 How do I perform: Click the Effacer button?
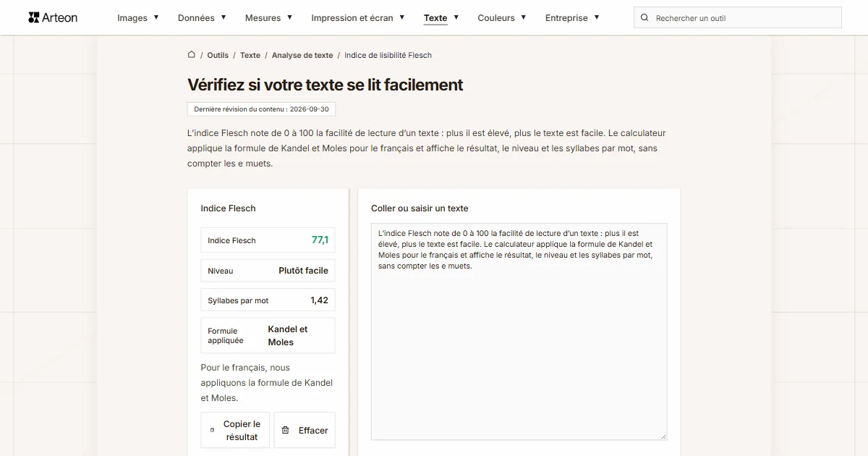pos(305,430)
